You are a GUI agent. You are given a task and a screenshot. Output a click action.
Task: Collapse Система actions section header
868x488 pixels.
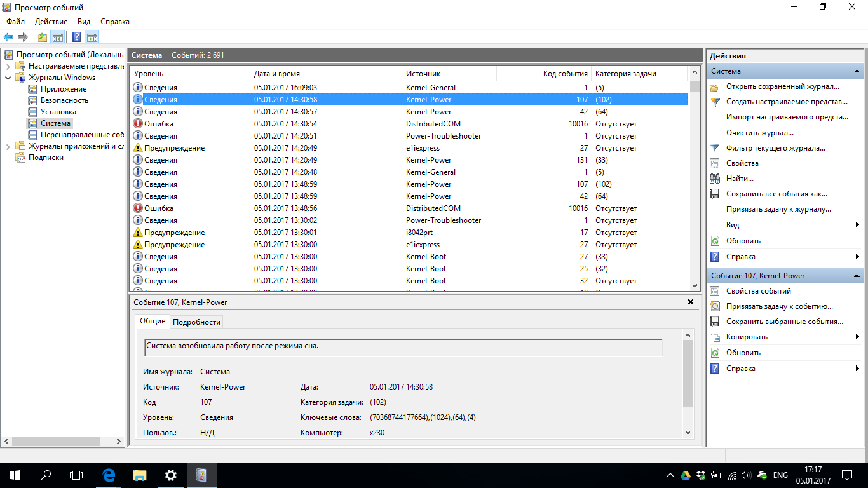pyautogui.click(x=857, y=71)
